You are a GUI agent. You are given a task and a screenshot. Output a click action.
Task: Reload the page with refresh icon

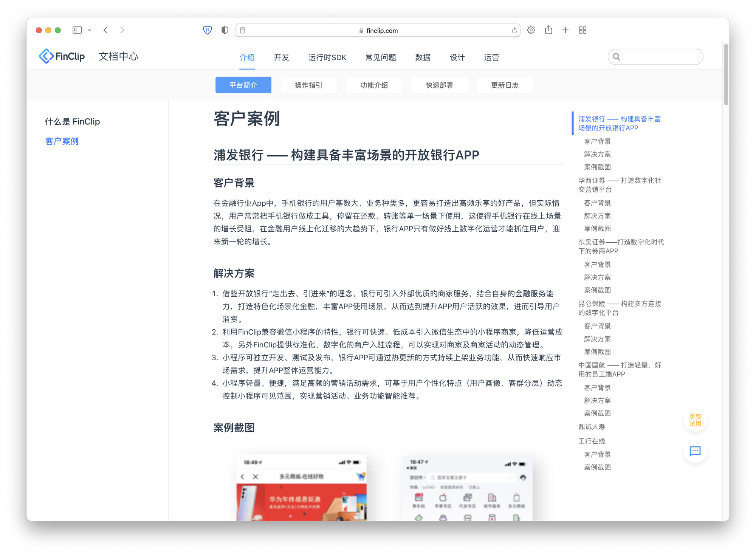(x=514, y=31)
